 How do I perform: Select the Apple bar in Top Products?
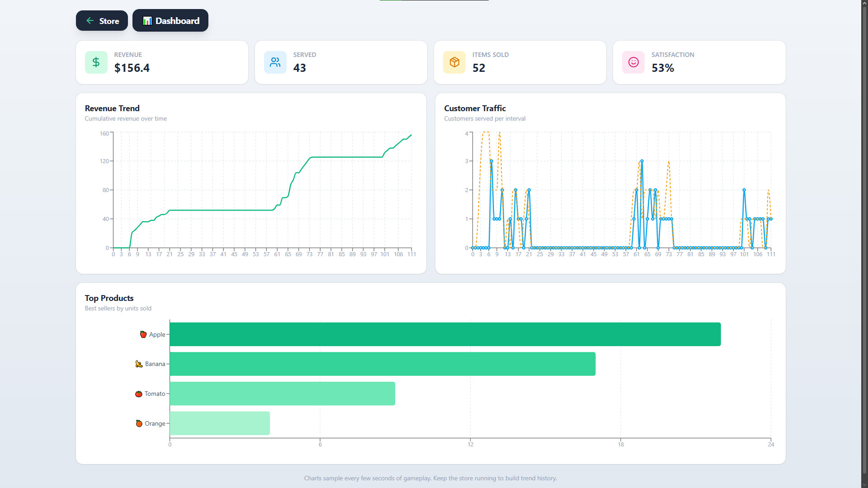[445, 334]
